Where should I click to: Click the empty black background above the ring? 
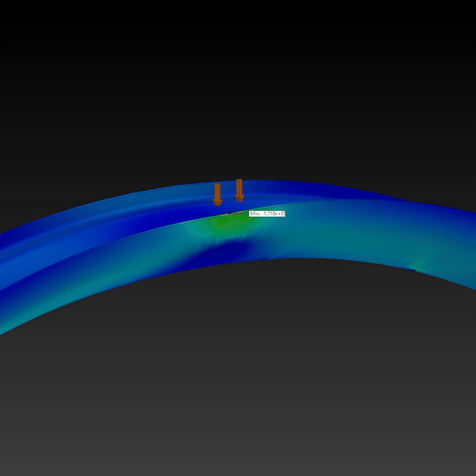click(234, 78)
